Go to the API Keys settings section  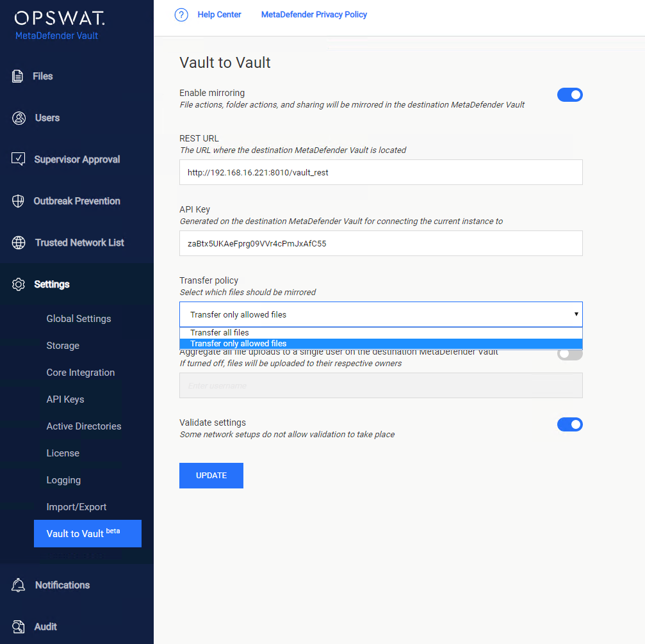click(66, 399)
